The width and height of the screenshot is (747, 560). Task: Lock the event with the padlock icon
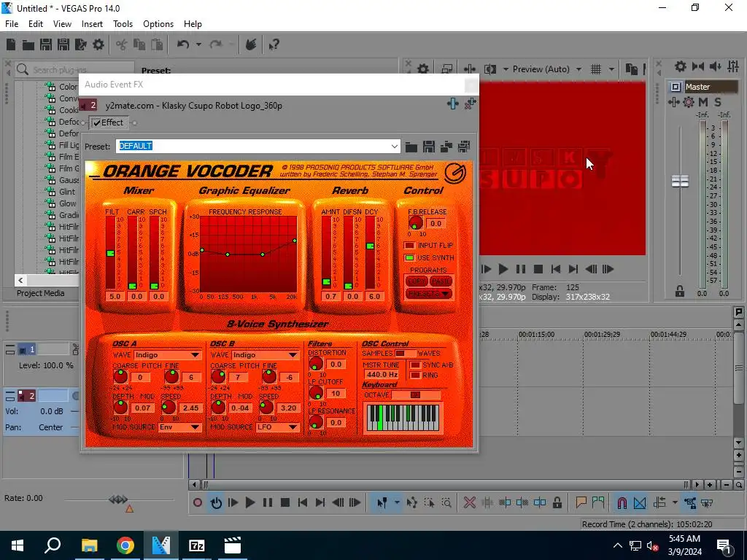coord(557,502)
